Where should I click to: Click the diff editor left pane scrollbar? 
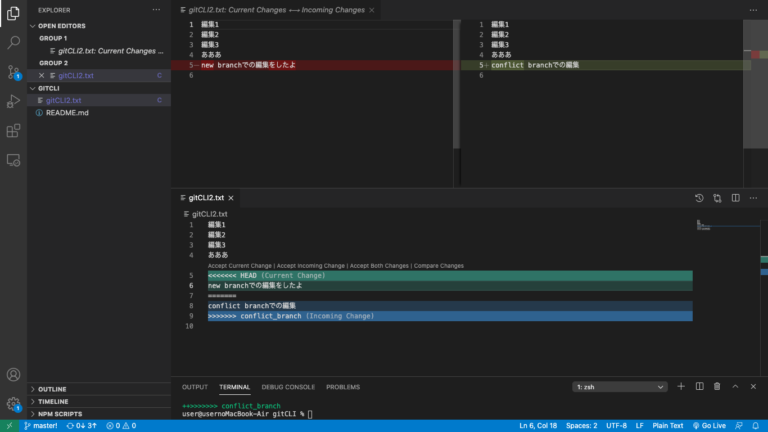click(x=456, y=84)
